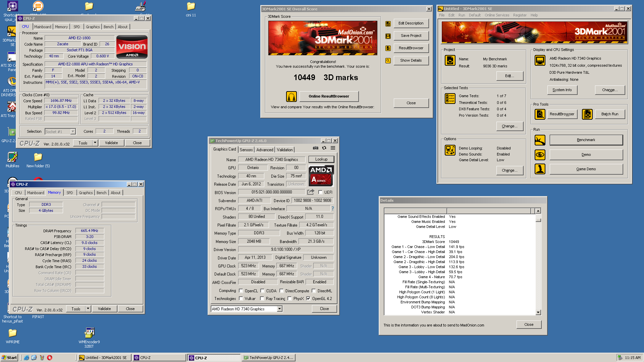Click the Edit Description icon in score window

[x=388, y=23]
